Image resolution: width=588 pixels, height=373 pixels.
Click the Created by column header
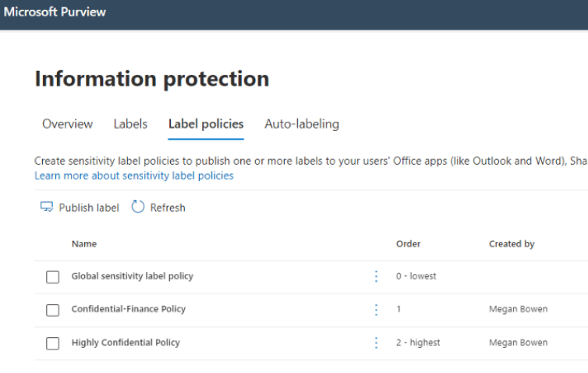511,244
